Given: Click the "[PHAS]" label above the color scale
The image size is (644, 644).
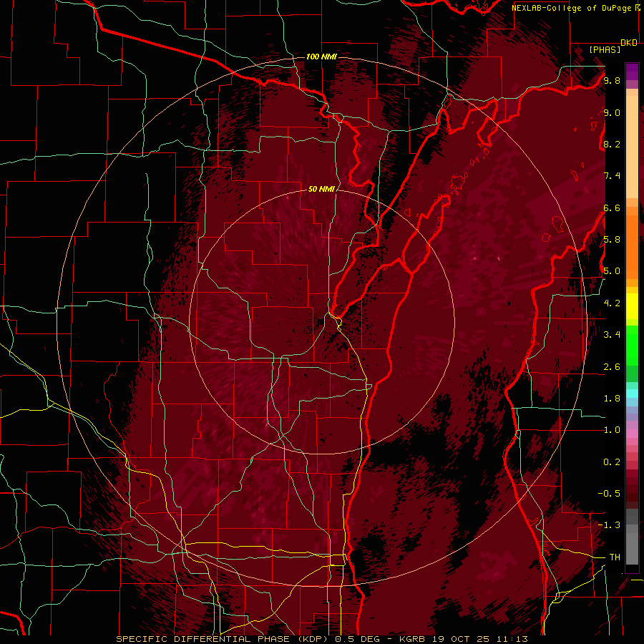Looking at the screenshot, I should pos(605,49).
